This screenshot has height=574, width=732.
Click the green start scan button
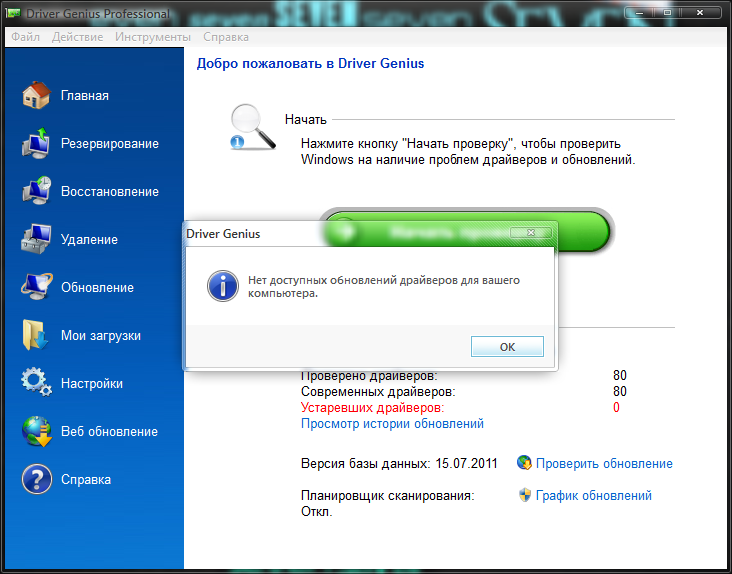(x=467, y=231)
